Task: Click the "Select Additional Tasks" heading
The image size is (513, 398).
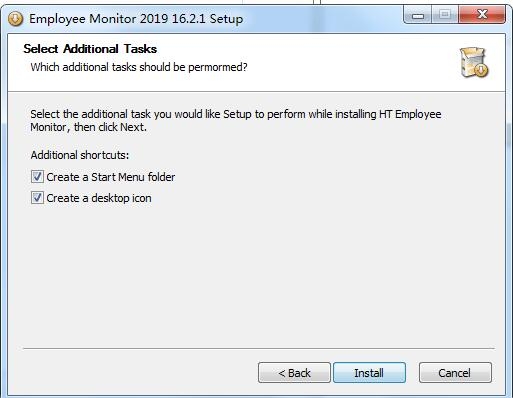Action: [x=90, y=49]
